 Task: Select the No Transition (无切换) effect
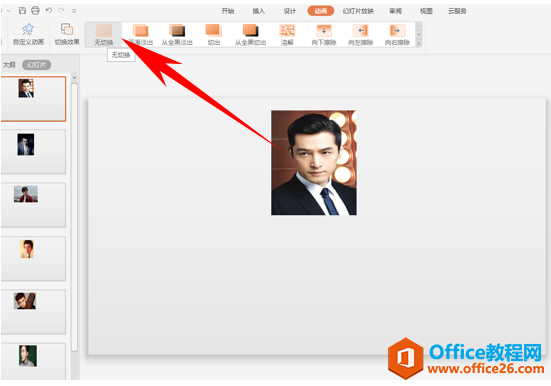tap(104, 35)
